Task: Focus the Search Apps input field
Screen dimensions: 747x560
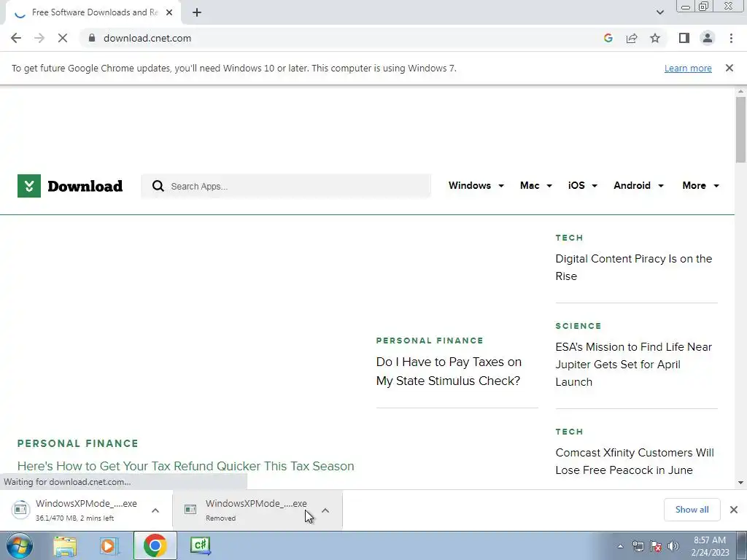Action: [286, 186]
